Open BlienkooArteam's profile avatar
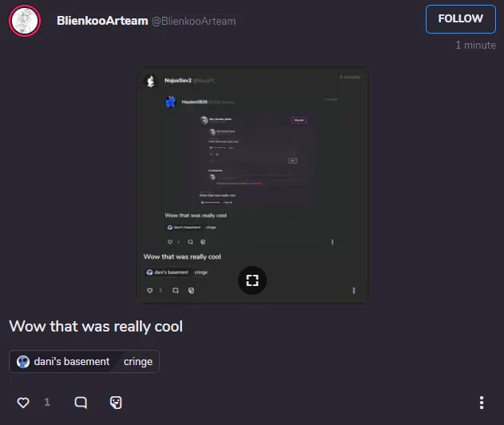Screen dimensions: 504x425 pyautogui.click(x=25, y=21)
